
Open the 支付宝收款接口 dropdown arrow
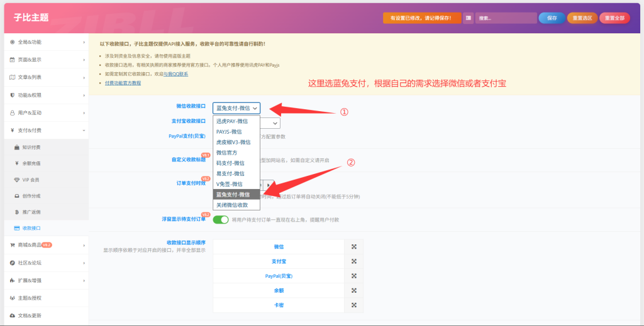point(275,124)
